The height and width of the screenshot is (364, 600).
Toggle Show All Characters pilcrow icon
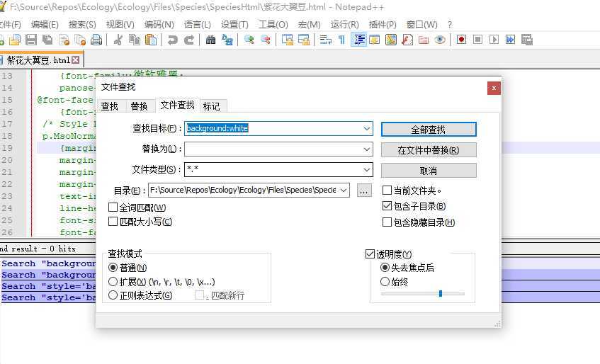pos(341,40)
